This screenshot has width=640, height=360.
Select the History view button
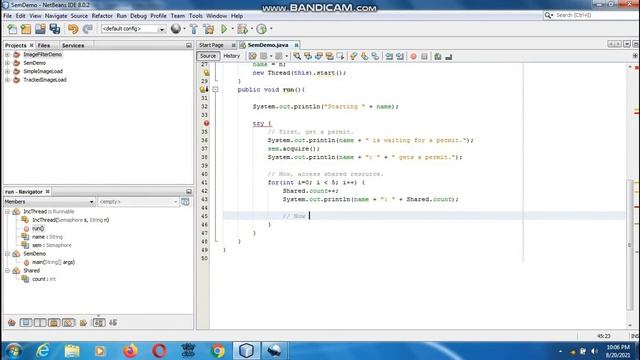pos(231,56)
